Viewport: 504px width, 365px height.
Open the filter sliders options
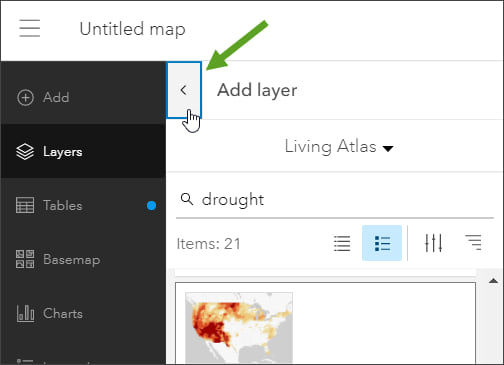coord(434,243)
